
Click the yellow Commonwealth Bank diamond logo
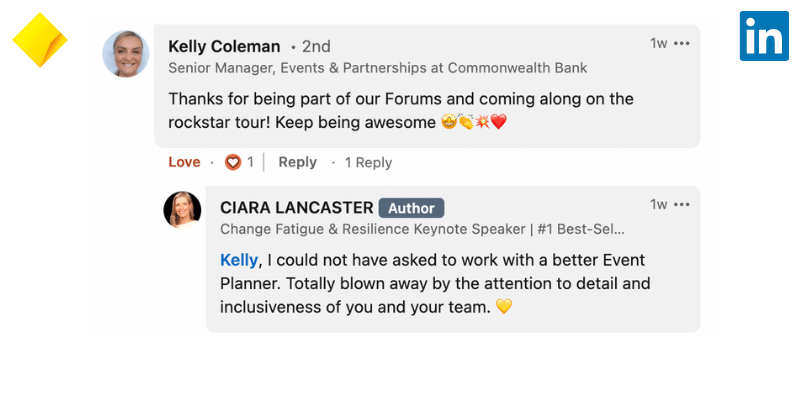[40, 41]
